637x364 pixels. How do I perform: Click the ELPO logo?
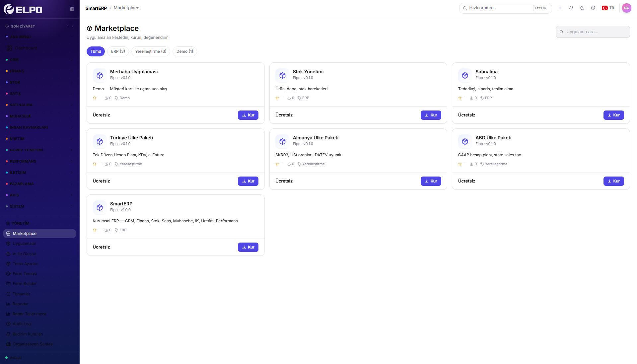(x=23, y=9)
